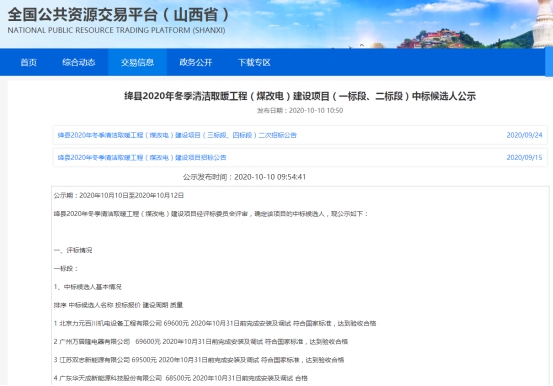The height and width of the screenshot is (386, 553).
Task: Click the row for 广东华天成新能源科技股份有限公司
Action: (x=181, y=378)
